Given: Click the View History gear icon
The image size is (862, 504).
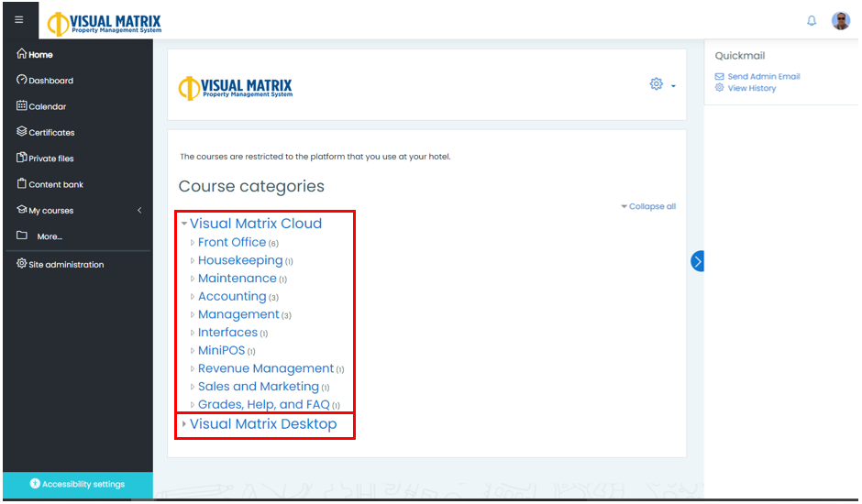Looking at the screenshot, I should click(720, 88).
